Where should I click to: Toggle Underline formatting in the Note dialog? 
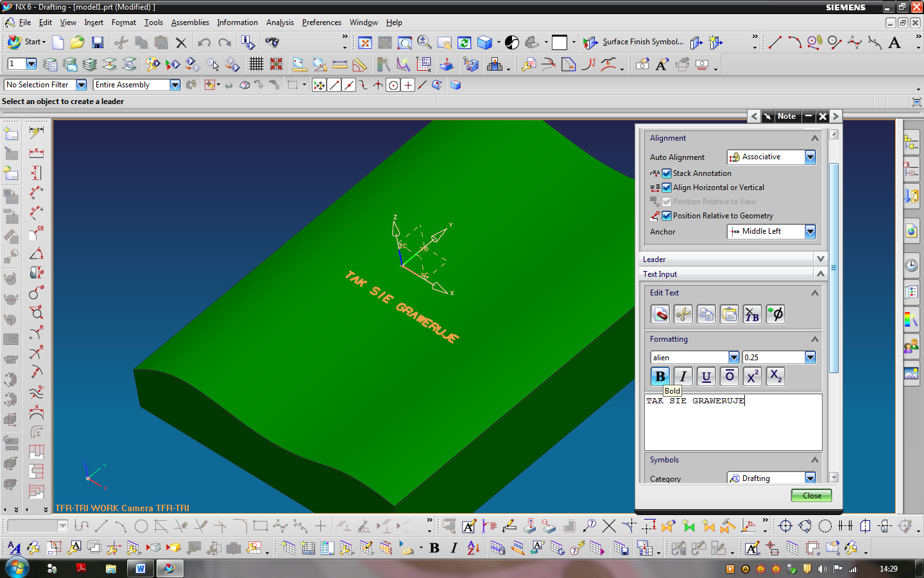point(706,376)
